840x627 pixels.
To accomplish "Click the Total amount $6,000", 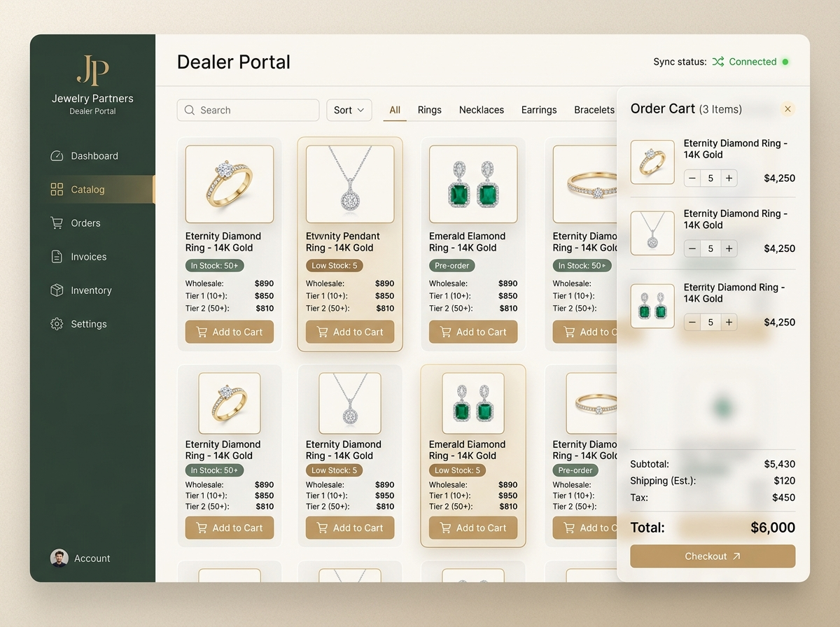I will pyautogui.click(x=773, y=528).
